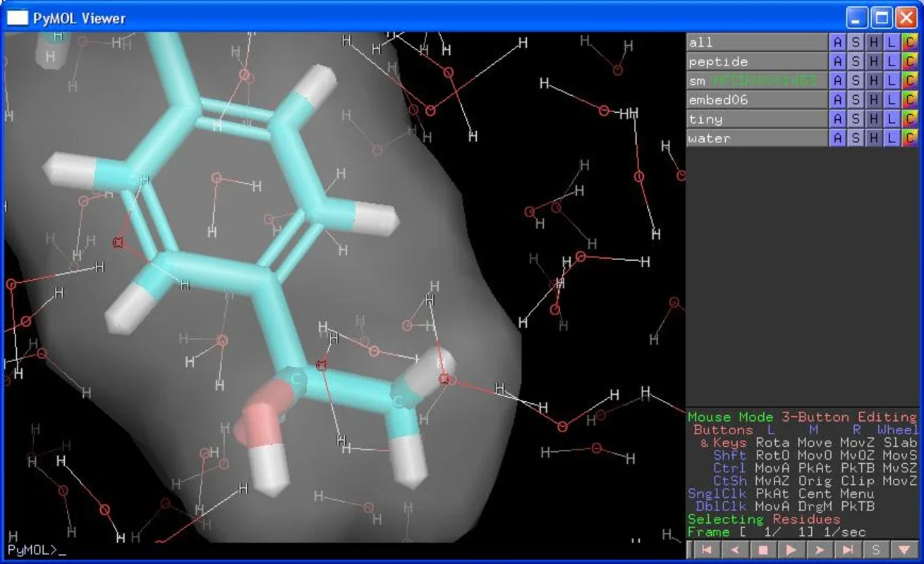This screenshot has height=564, width=924.
Task: Open the S show menu for all
Action: coord(856,42)
